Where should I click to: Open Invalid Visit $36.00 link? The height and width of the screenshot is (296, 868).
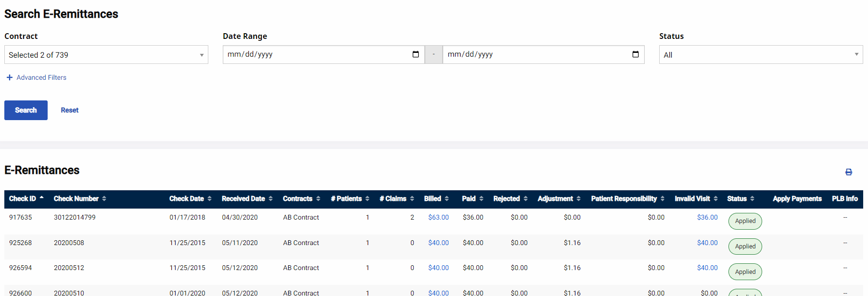point(707,217)
